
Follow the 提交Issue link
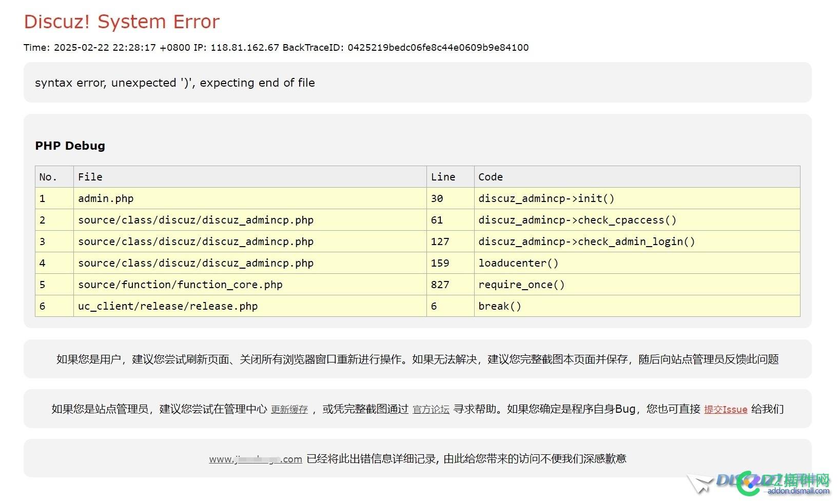[x=726, y=409]
